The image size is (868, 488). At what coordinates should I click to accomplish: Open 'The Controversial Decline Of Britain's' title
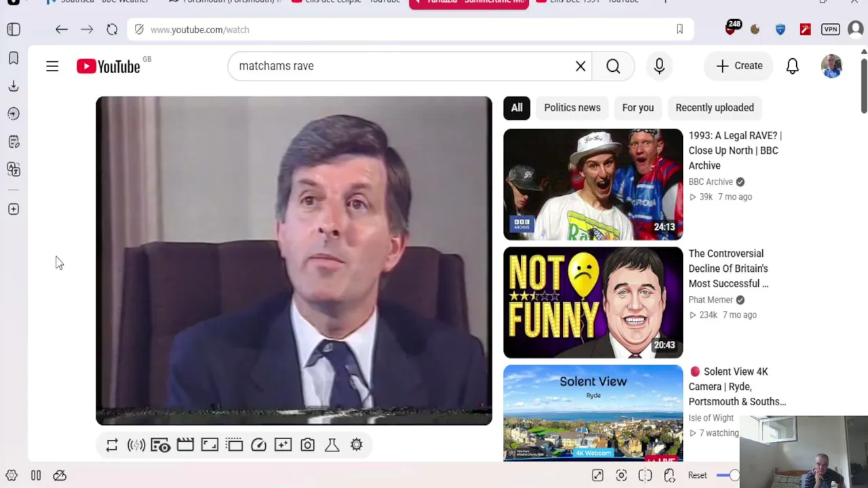(x=728, y=268)
